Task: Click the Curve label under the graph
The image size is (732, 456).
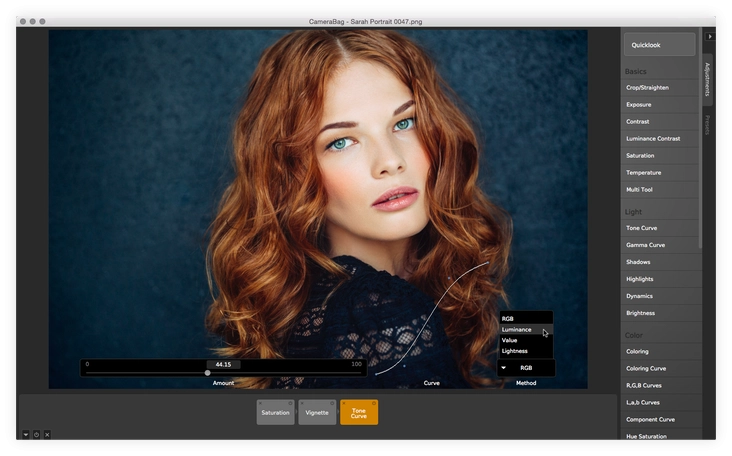Action: pos(431,383)
